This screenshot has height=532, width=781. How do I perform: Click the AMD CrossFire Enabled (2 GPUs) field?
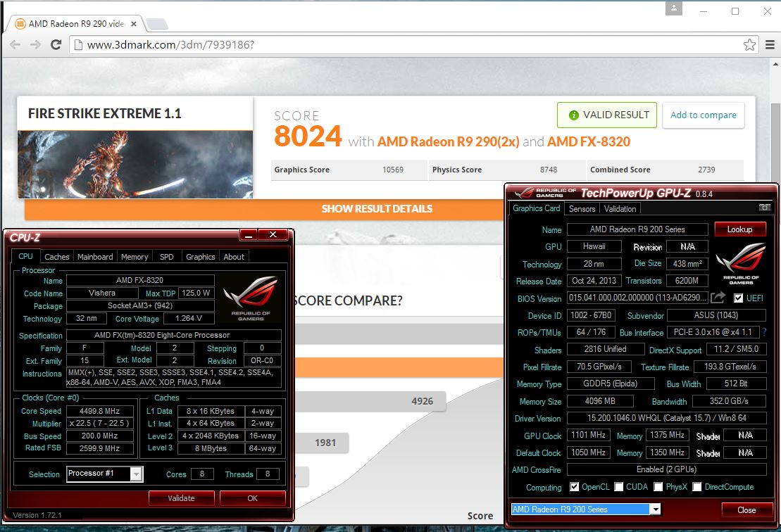click(666, 469)
